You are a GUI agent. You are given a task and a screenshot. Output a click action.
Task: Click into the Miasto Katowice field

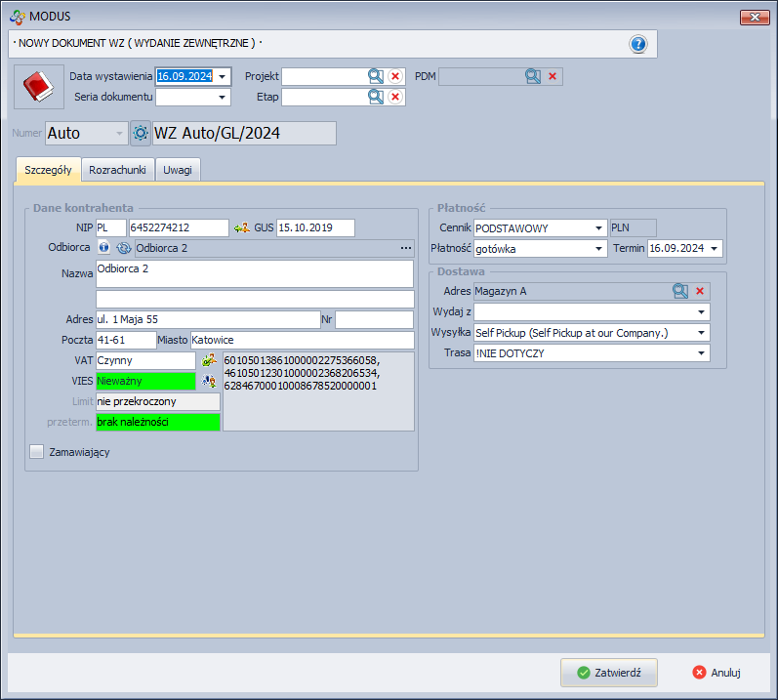(x=302, y=340)
